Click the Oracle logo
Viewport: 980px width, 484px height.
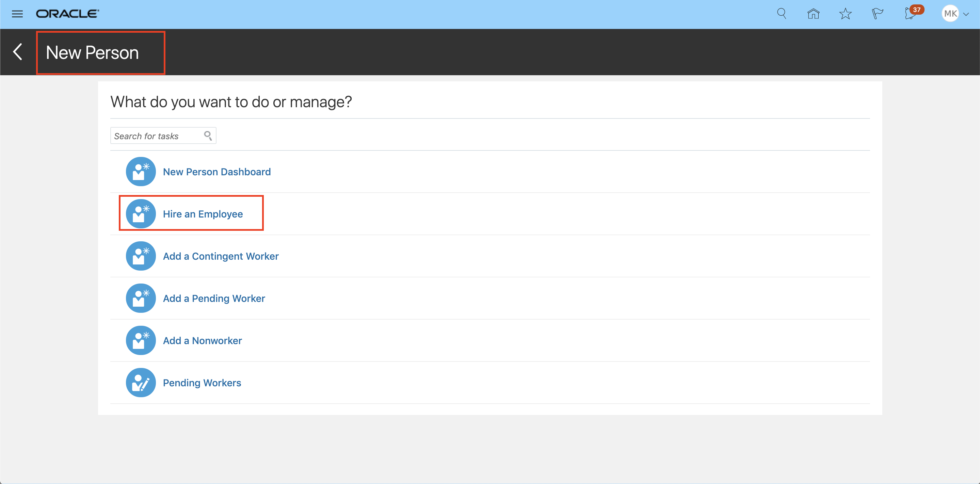click(x=67, y=14)
